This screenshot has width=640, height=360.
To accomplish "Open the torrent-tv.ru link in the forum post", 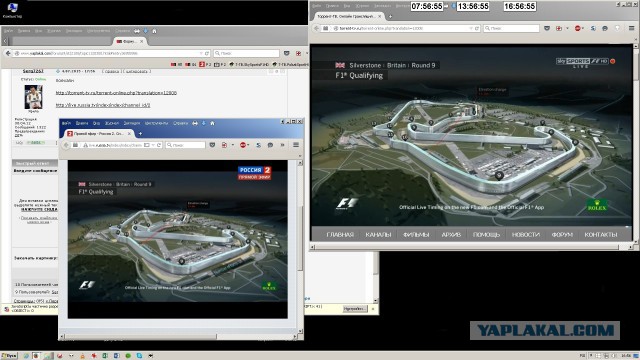I will point(116,93).
